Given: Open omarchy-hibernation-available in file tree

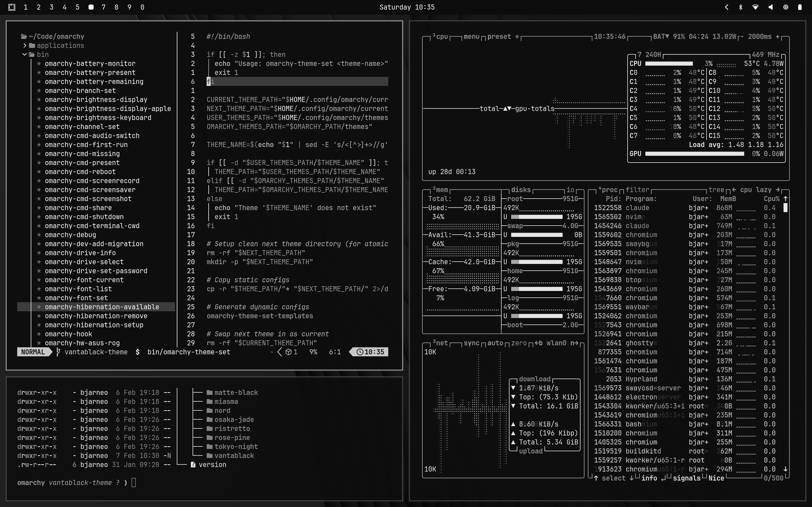Looking at the screenshot, I should (102, 307).
